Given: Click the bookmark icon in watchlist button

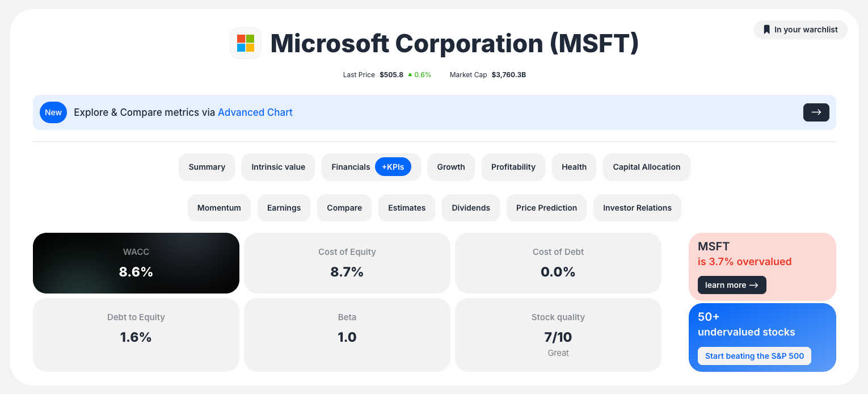Looking at the screenshot, I should click(x=766, y=30).
